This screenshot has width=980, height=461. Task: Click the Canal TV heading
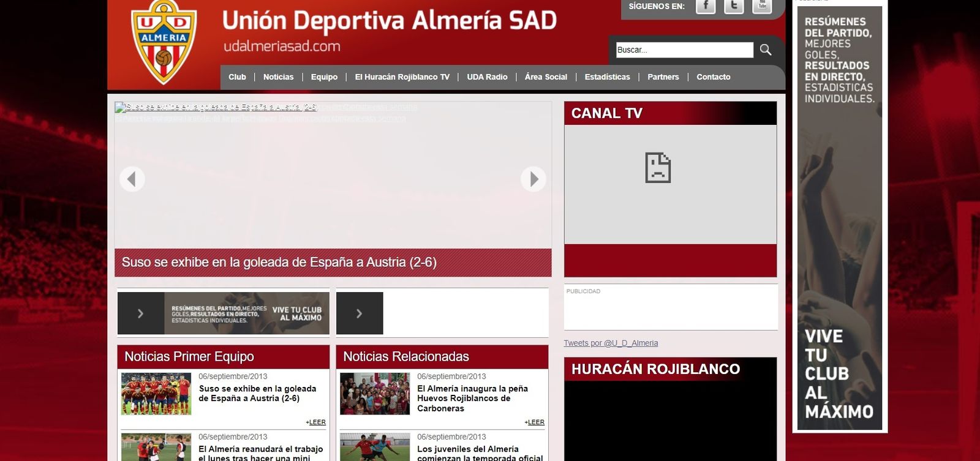pos(607,113)
